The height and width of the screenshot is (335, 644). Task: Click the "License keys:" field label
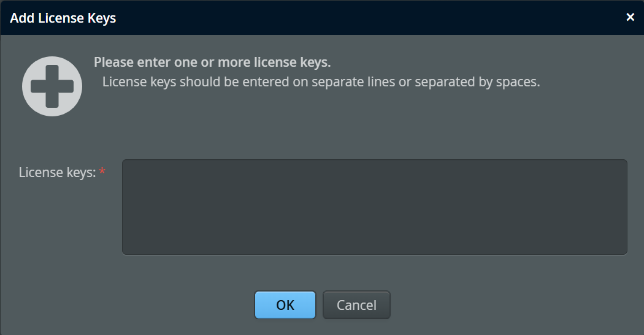coord(57,173)
